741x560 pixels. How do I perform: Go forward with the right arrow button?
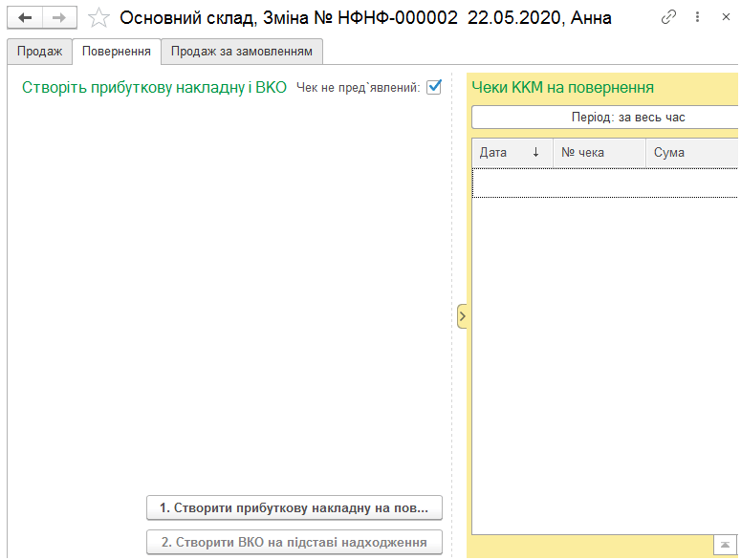tap(59, 18)
